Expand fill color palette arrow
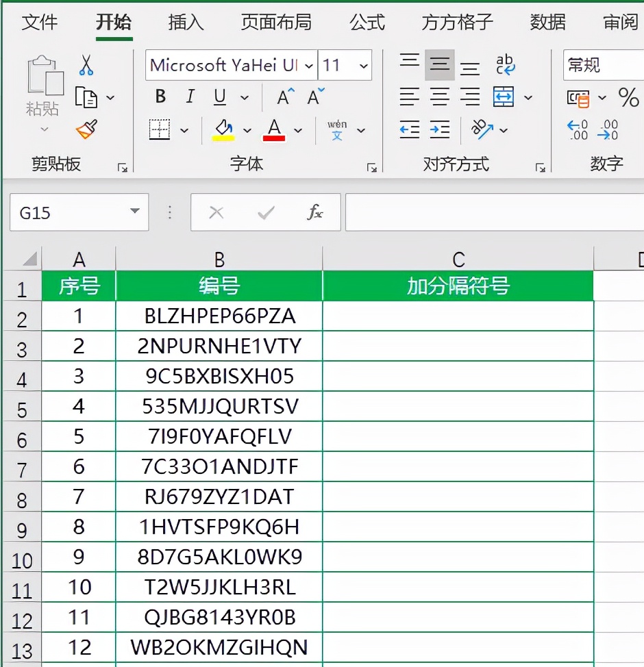Viewport: 644px width, 667px height. (247, 130)
